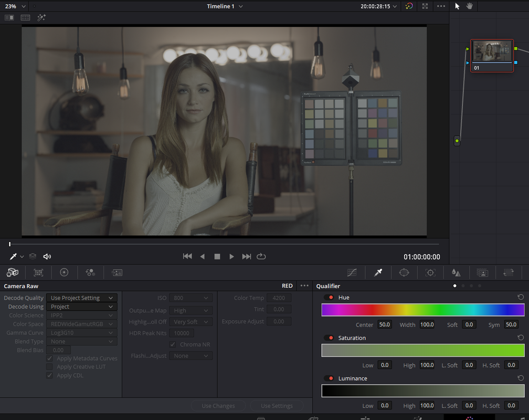This screenshot has height=420, width=529.
Task: Open the viewer three-dot options menu
Action: pyautogui.click(x=441, y=6)
